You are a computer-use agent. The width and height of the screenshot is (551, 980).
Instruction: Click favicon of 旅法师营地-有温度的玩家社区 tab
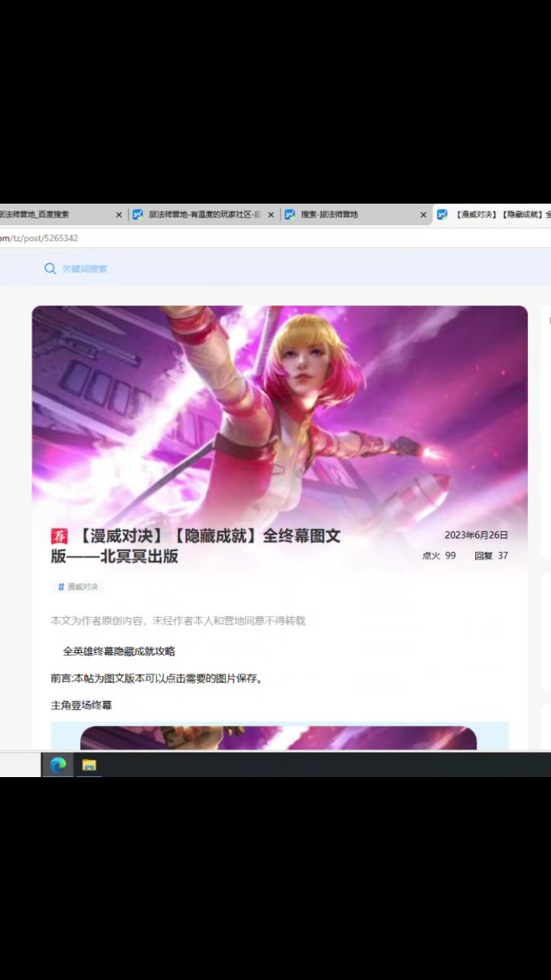(x=138, y=215)
